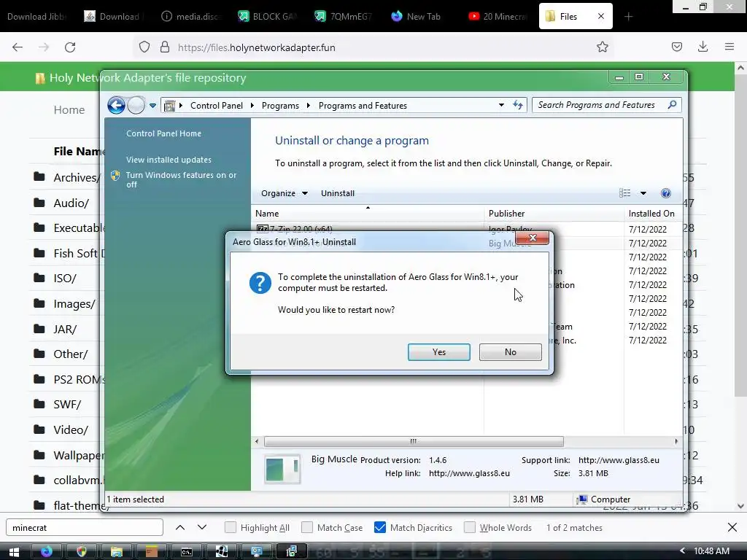The height and width of the screenshot is (560, 747).
Task: Click the search magnifier icon
Action: point(672,105)
